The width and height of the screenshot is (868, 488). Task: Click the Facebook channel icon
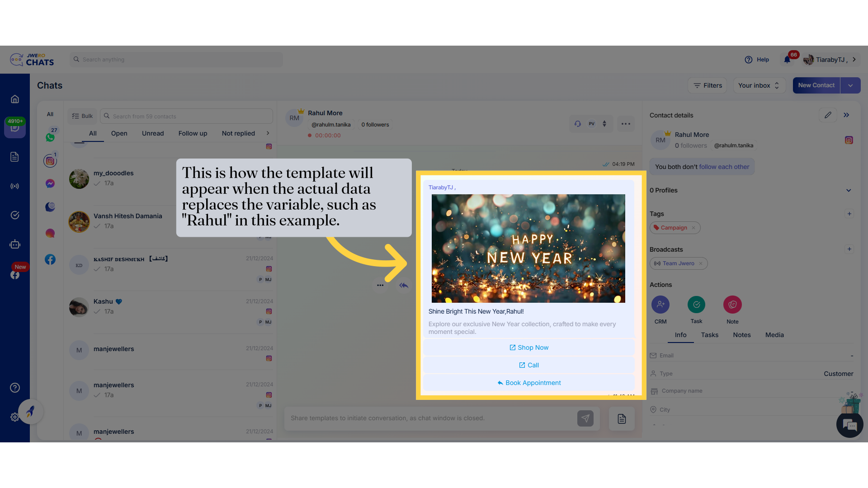(x=50, y=259)
